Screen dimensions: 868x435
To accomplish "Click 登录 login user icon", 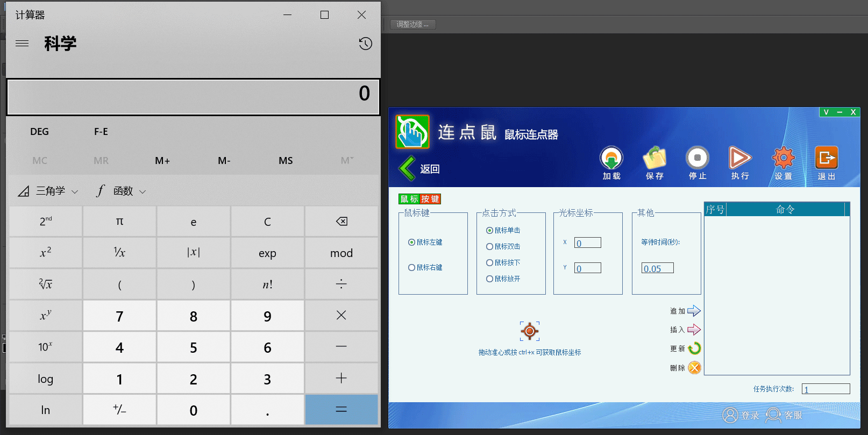I will (730, 415).
